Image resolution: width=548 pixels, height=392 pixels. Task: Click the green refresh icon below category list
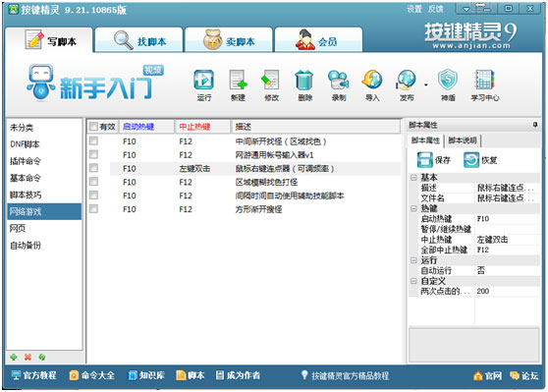[42, 357]
